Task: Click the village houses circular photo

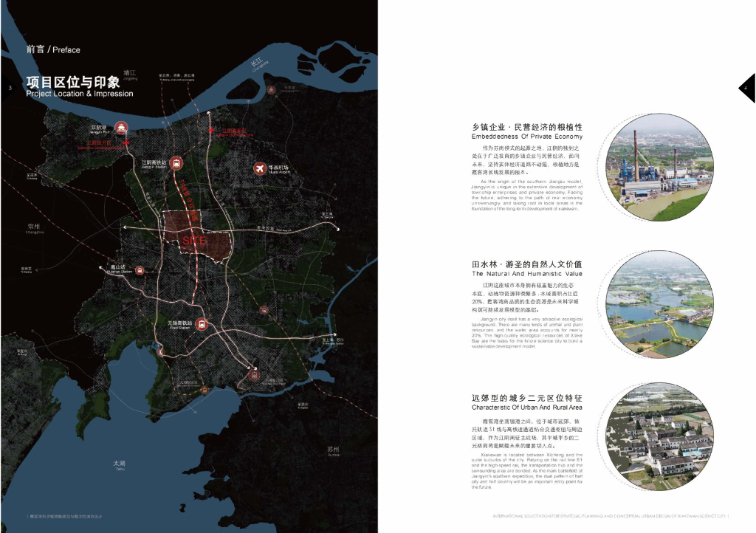Action: tap(659, 436)
